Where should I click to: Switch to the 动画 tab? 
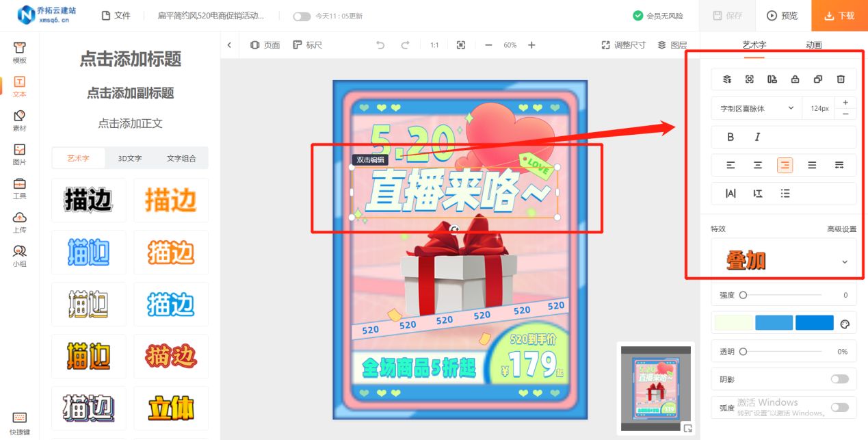(x=813, y=45)
